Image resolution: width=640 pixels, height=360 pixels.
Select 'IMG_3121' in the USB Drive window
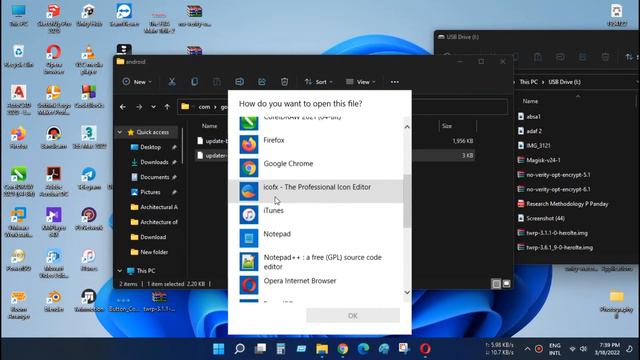point(538,146)
